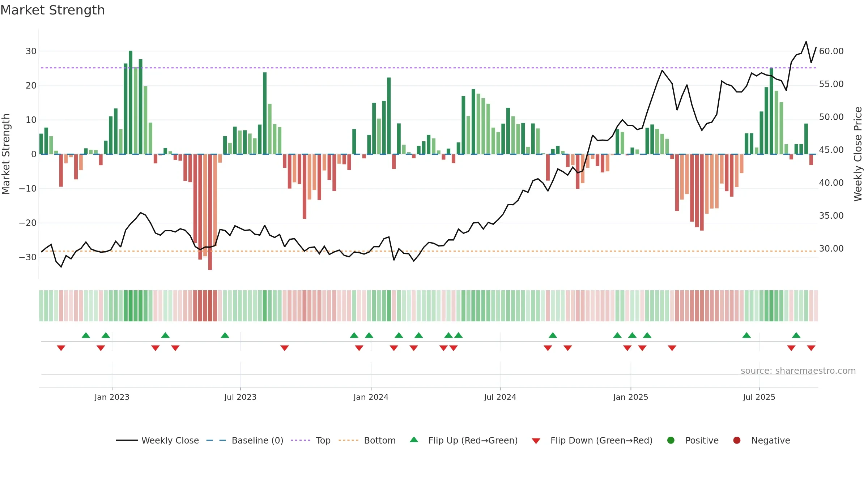Screen dimensions: 868x488
Task: Click the 35.00 price axis value
Action: coord(831,216)
